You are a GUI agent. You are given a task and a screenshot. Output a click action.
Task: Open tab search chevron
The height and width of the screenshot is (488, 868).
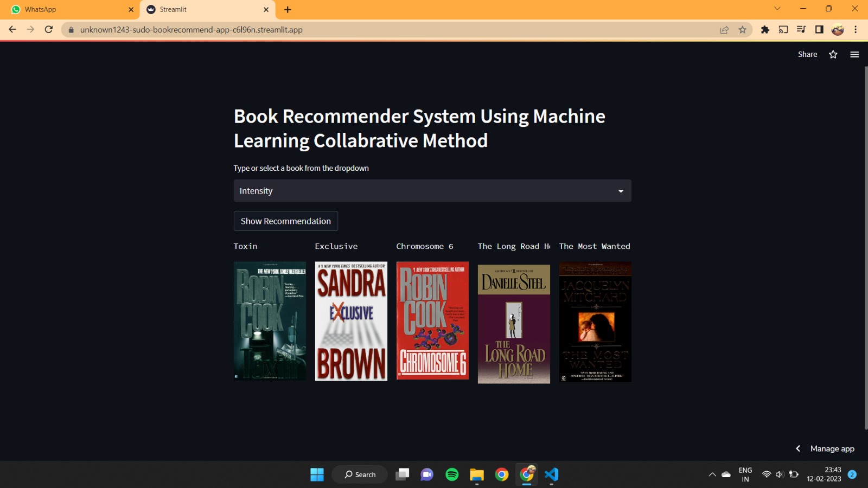click(x=777, y=9)
